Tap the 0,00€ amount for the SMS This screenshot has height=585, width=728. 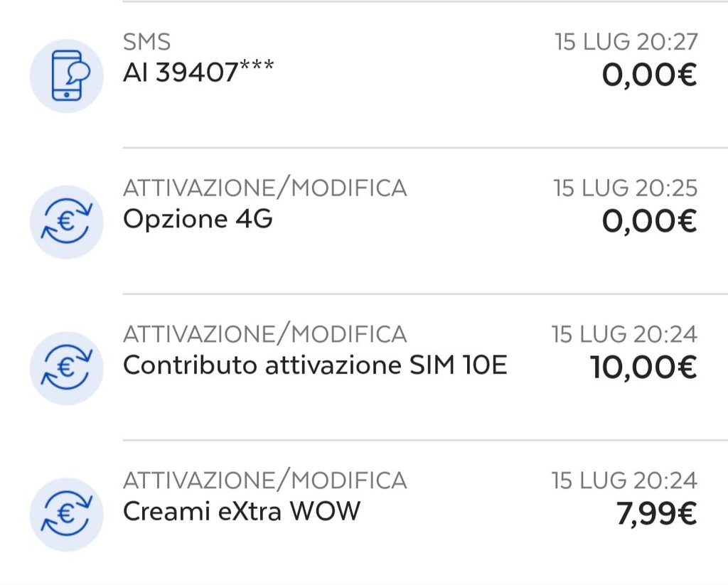point(650,75)
